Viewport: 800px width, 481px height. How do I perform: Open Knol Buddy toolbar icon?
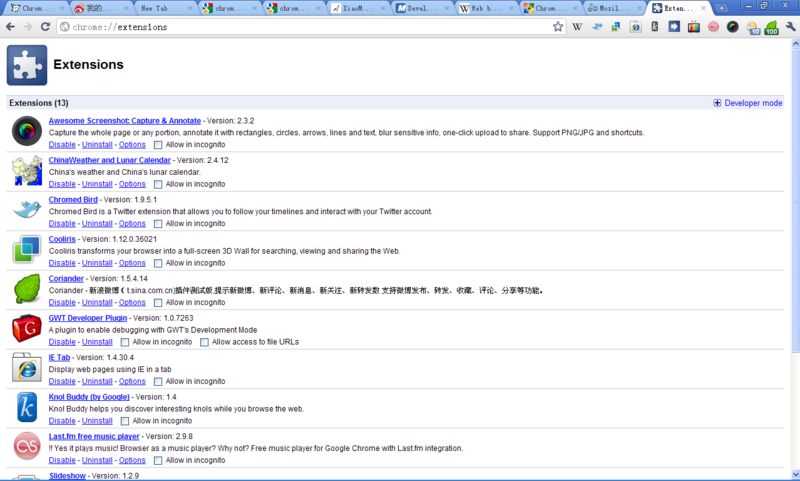pos(655,27)
